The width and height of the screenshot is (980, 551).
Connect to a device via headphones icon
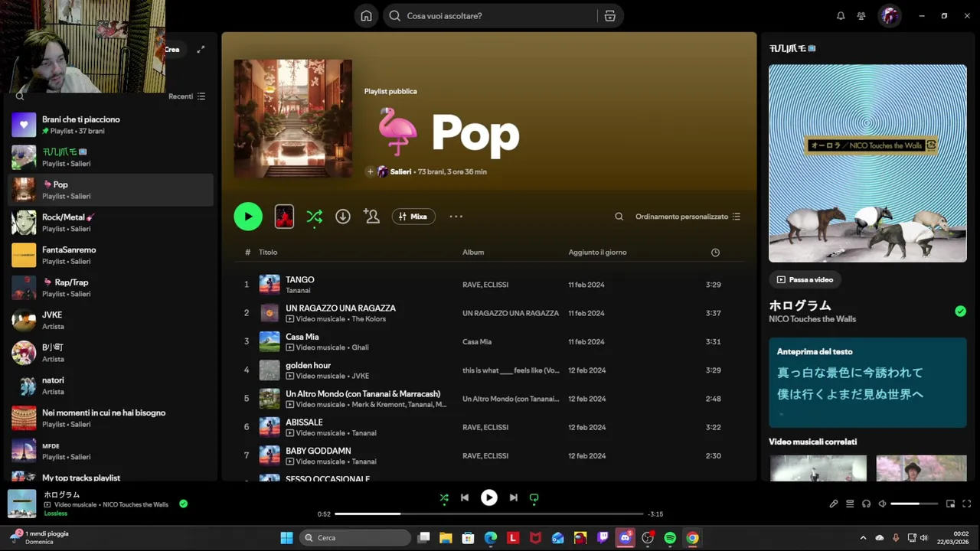coord(866,504)
